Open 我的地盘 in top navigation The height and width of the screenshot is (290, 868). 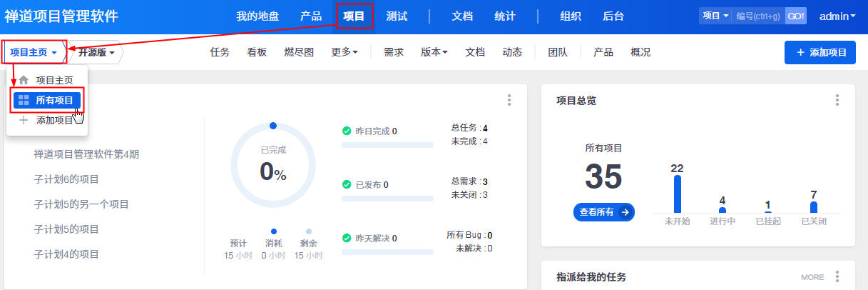pos(257,16)
